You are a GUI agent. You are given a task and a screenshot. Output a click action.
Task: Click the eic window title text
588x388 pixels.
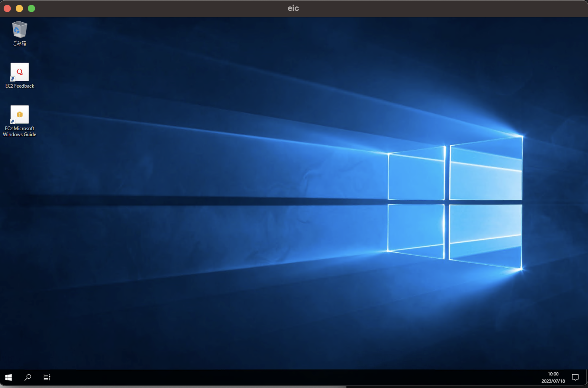(x=293, y=8)
